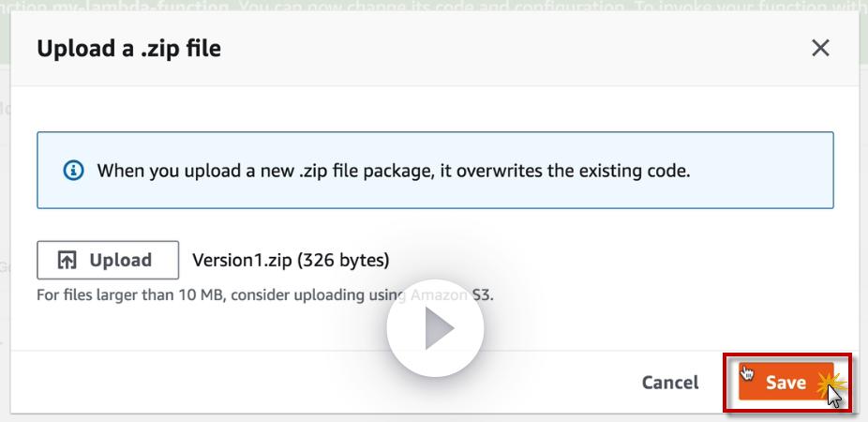Click the blue info circle icon
The width and height of the screenshot is (868, 422).
pos(72,171)
